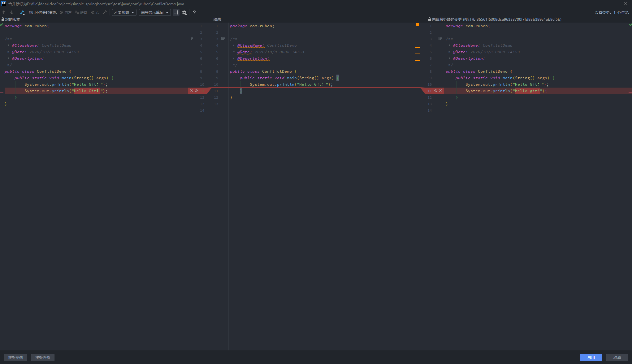Open the 高亮显示单词 highlight dropdown
632x364 pixels.
point(154,12)
